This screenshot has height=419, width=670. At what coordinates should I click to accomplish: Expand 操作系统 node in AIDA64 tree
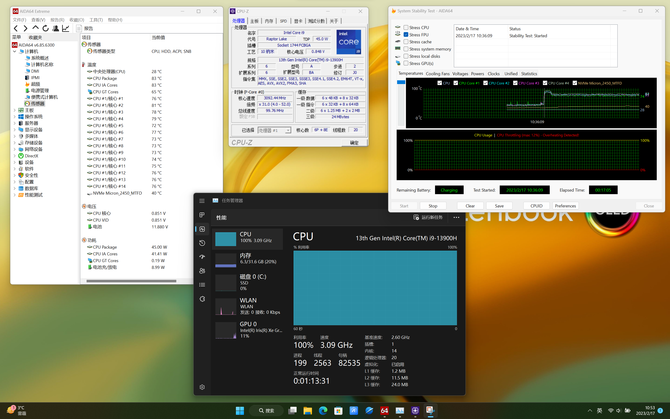[x=15, y=117]
